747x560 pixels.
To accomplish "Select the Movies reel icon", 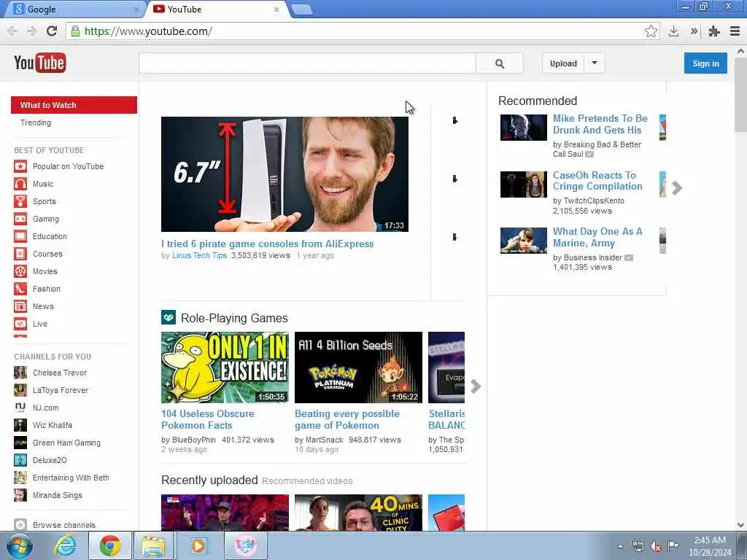I will (20, 271).
